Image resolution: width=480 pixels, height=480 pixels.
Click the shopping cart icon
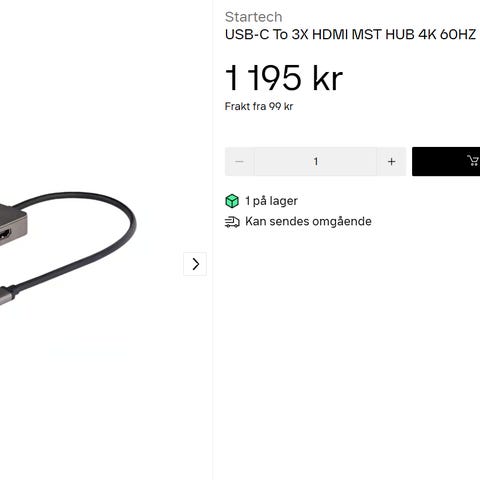pos(473,161)
